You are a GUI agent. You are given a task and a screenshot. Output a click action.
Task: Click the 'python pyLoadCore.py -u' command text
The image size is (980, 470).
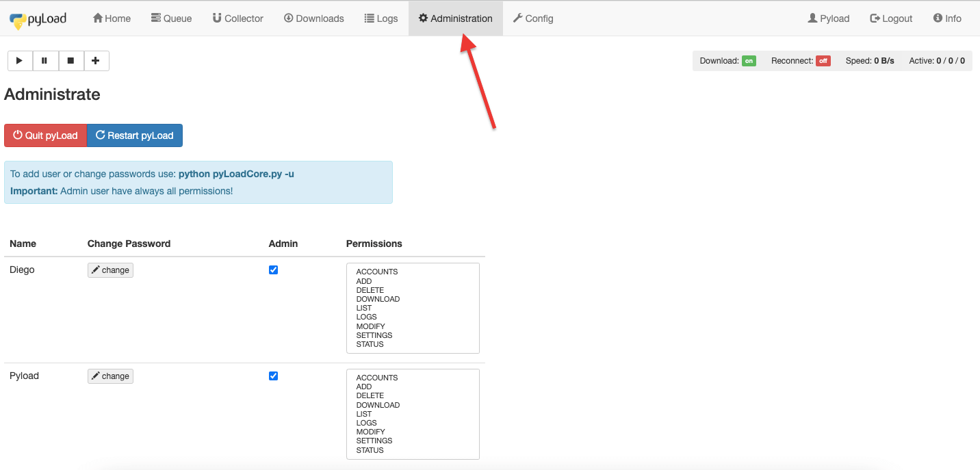click(236, 174)
